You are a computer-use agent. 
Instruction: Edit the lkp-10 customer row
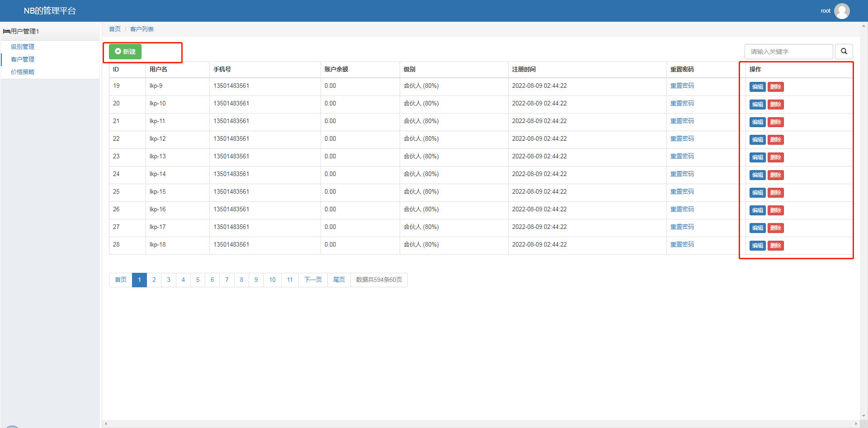click(x=757, y=105)
